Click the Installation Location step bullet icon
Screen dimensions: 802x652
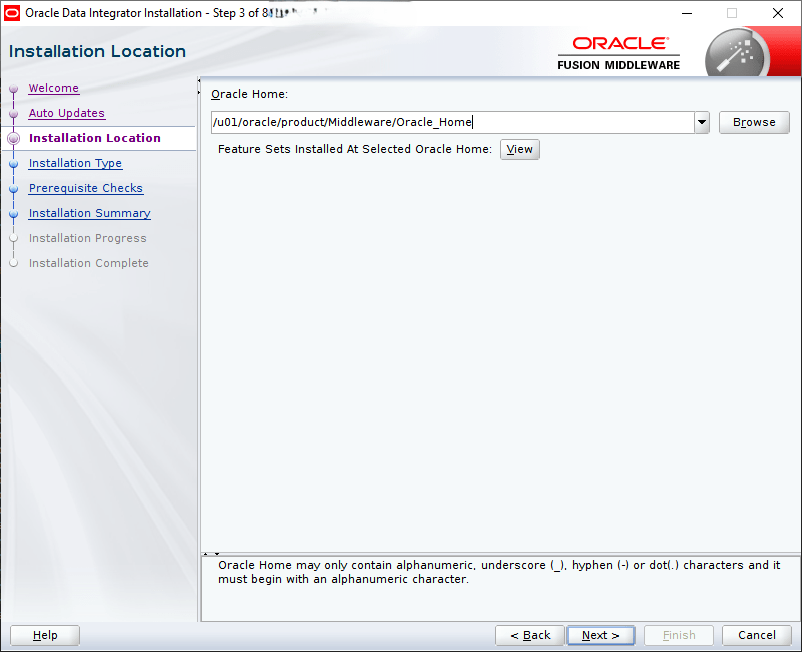(x=14, y=139)
